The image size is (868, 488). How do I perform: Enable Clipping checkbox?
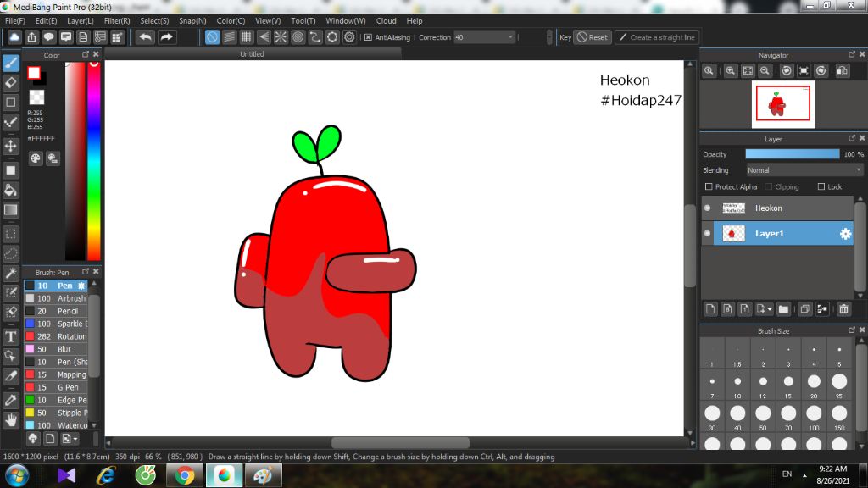768,187
